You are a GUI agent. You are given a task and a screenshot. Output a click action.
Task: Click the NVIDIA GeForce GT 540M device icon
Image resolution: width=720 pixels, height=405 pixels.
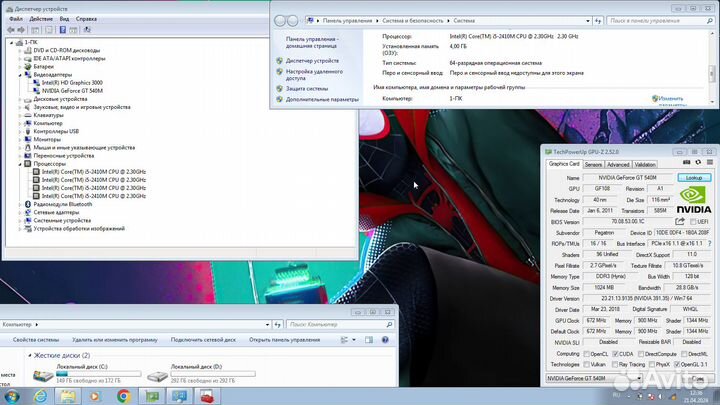[x=37, y=90]
